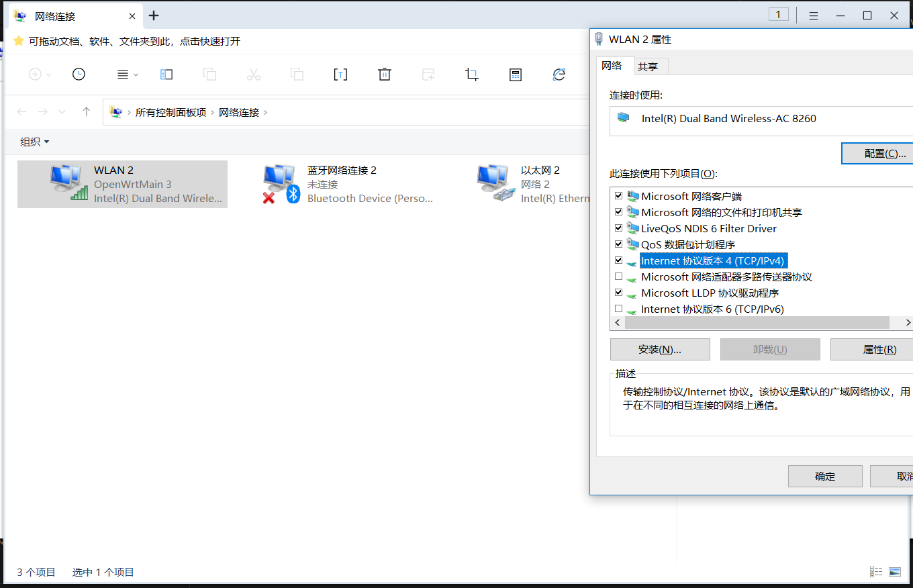Click horizontal scrollbar track in items list
This screenshot has height=588, width=913.
pyautogui.click(x=757, y=323)
